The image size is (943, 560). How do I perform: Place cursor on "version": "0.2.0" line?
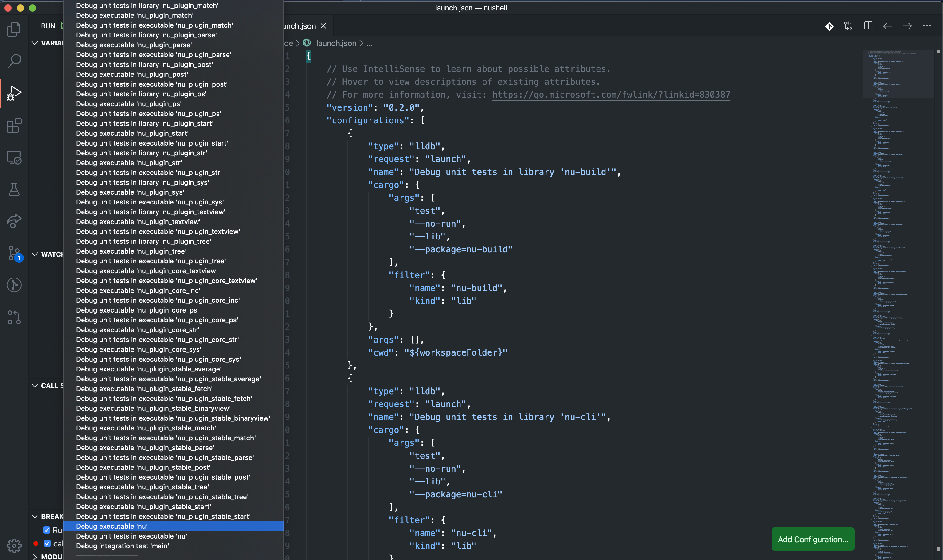(375, 107)
